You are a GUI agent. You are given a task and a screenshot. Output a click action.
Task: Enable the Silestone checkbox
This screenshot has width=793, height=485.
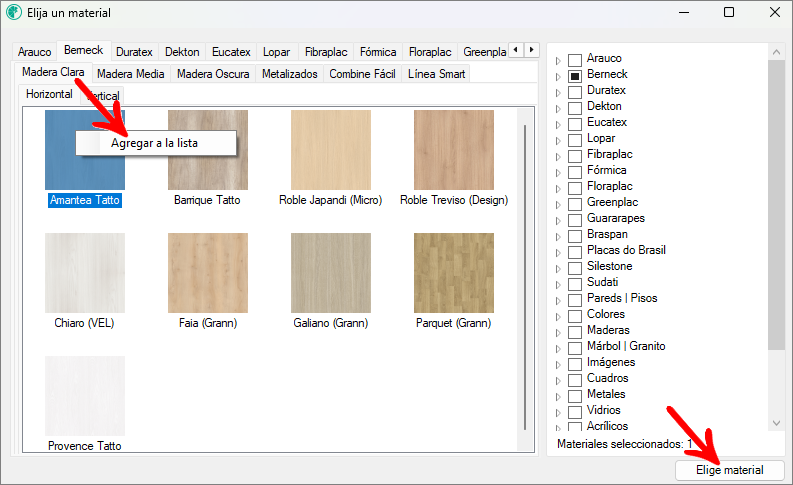click(x=575, y=267)
